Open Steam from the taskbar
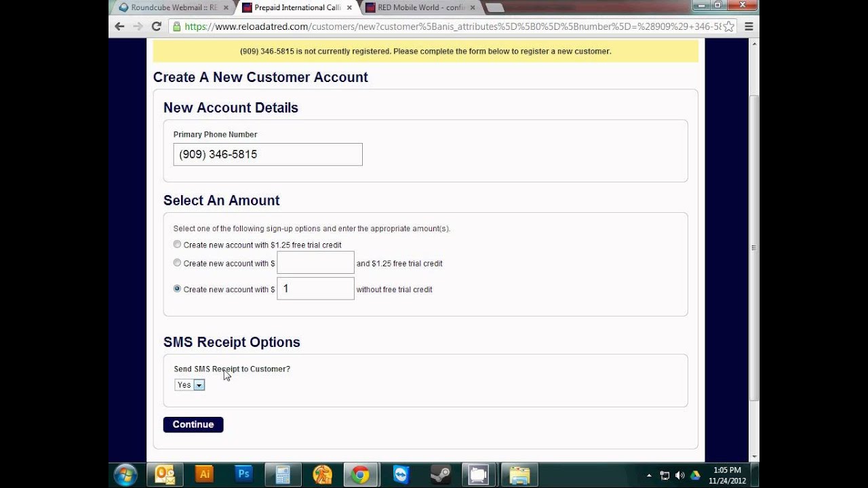The image size is (868, 488). pos(440,474)
